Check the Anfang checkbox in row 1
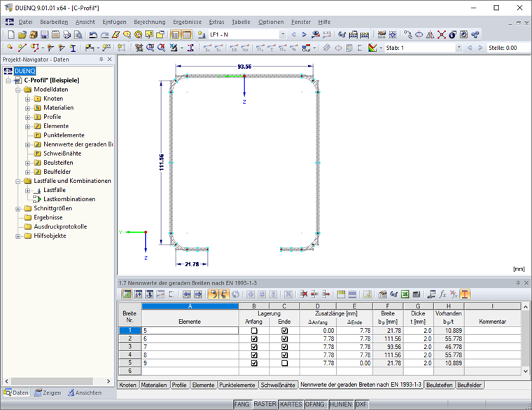The width and height of the screenshot is (532, 410). pyautogui.click(x=254, y=331)
